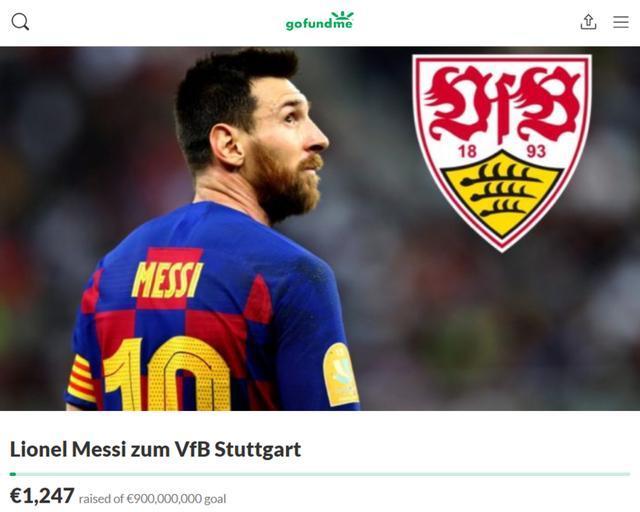640x512 pixels.
Task: Click the €1,247 raised amount
Action: (x=42, y=496)
